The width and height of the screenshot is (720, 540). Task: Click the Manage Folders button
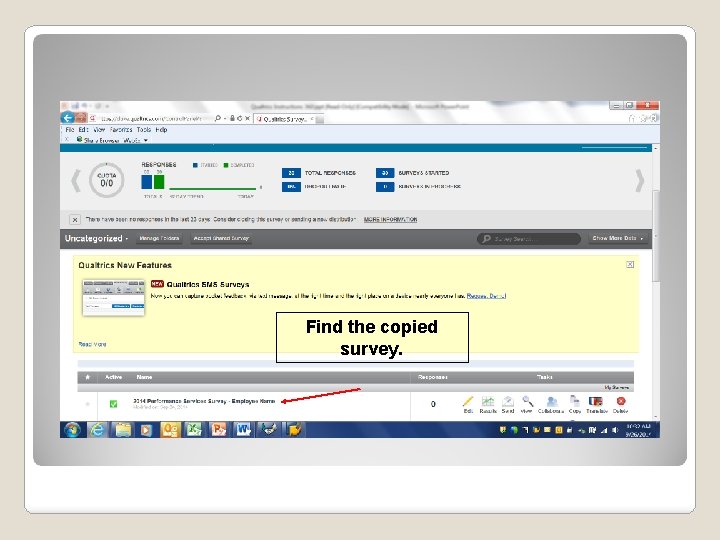tap(159, 238)
